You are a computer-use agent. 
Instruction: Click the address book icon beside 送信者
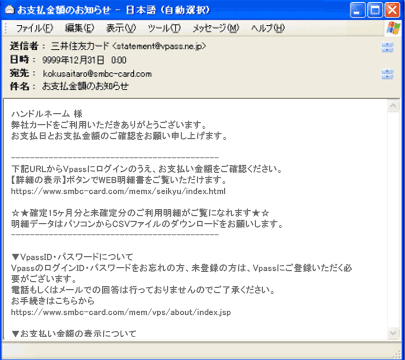(x=387, y=47)
